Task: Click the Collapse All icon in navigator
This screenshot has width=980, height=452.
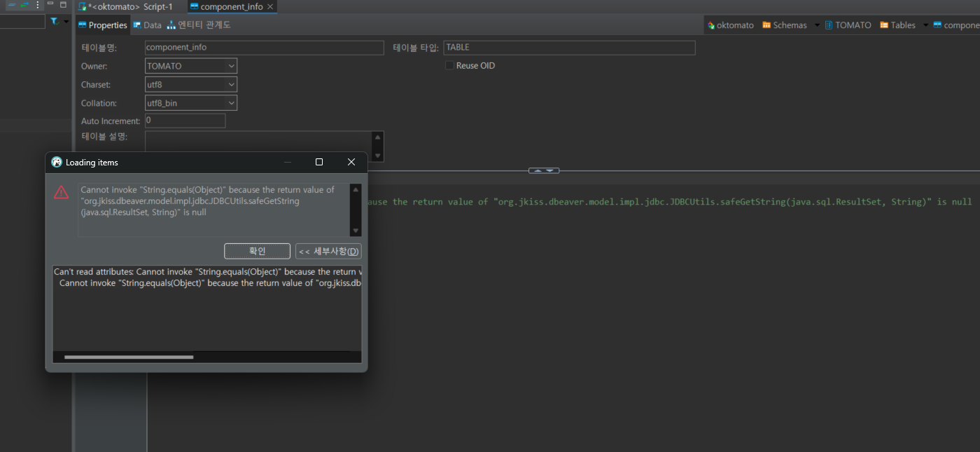Action: [x=11, y=5]
